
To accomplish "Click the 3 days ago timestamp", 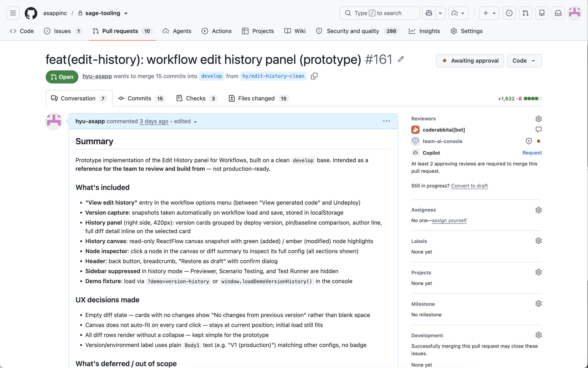I will point(154,121).
